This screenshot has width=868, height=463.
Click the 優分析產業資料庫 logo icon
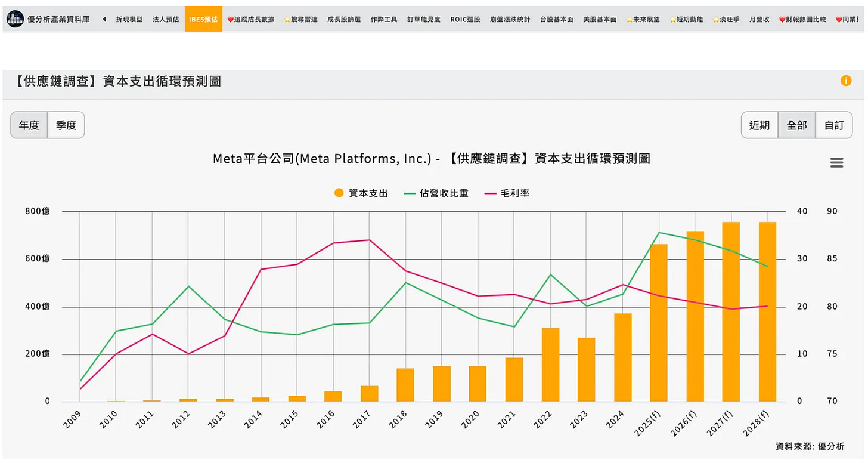[x=15, y=19]
